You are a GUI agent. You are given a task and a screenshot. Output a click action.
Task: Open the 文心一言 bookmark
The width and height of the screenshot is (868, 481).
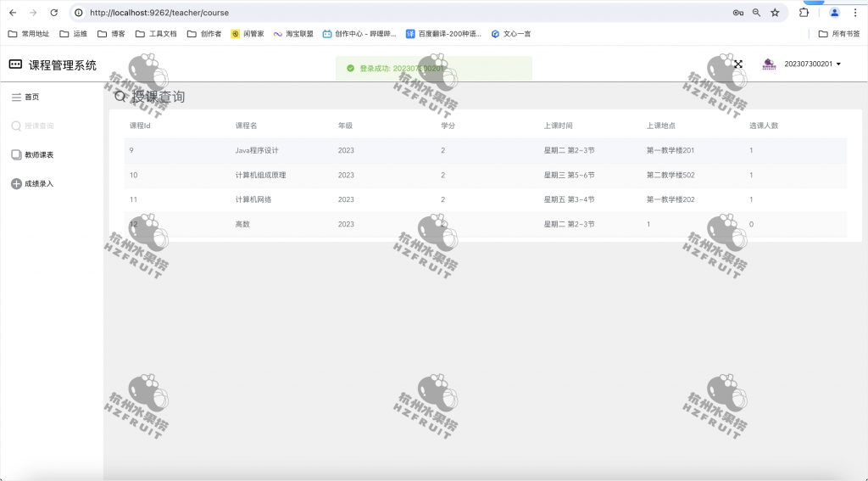click(511, 34)
